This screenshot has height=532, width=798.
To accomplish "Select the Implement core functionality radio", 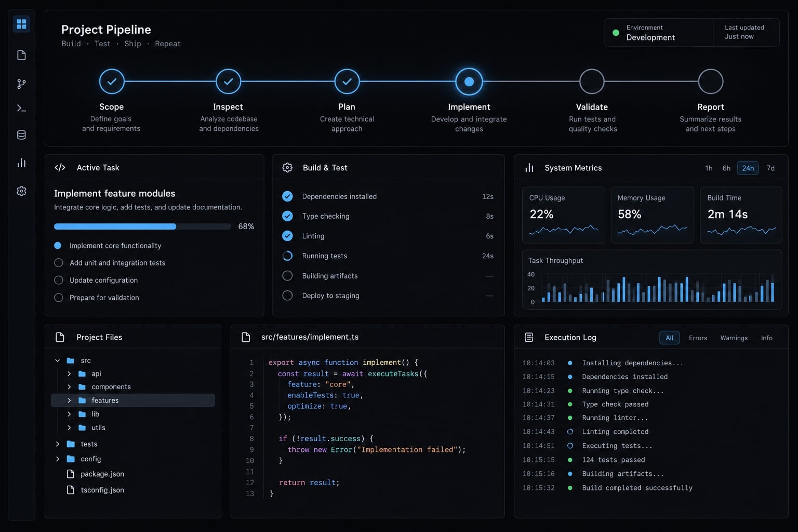I will point(58,245).
